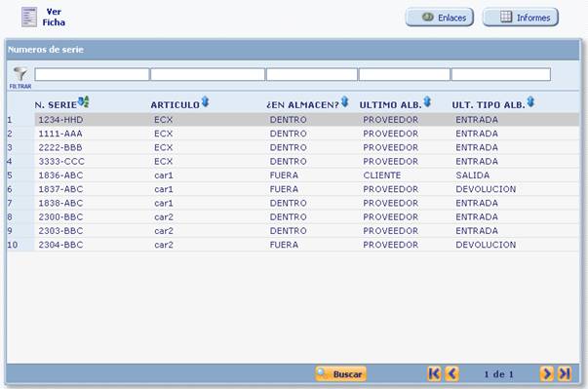Go to the first page
588x389 pixels.
pyautogui.click(x=434, y=373)
